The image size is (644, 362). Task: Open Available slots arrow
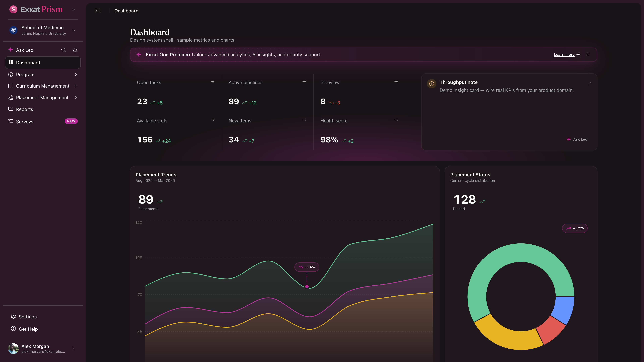pyautogui.click(x=212, y=120)
